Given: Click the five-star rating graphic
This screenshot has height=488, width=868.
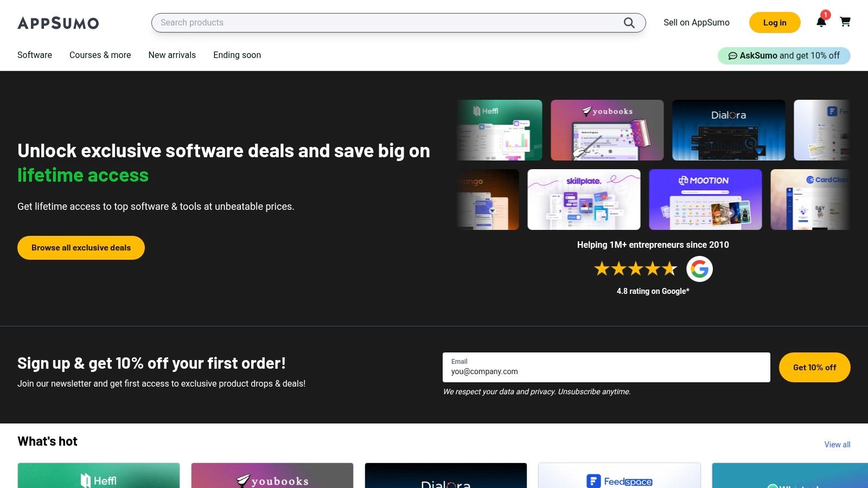Looking at the screenshot, I should tap(636, 268).
